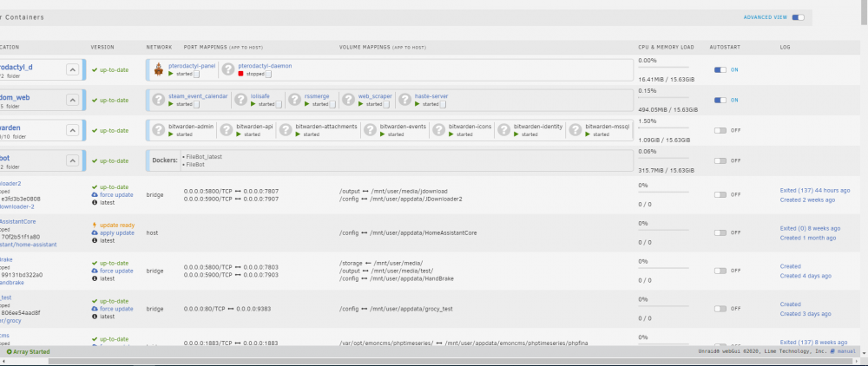Image resolution: width=868 pixels, height=366 pixels.
Task: Enable autostart for the bitwarden folder
Action: (x=720, y=130)
